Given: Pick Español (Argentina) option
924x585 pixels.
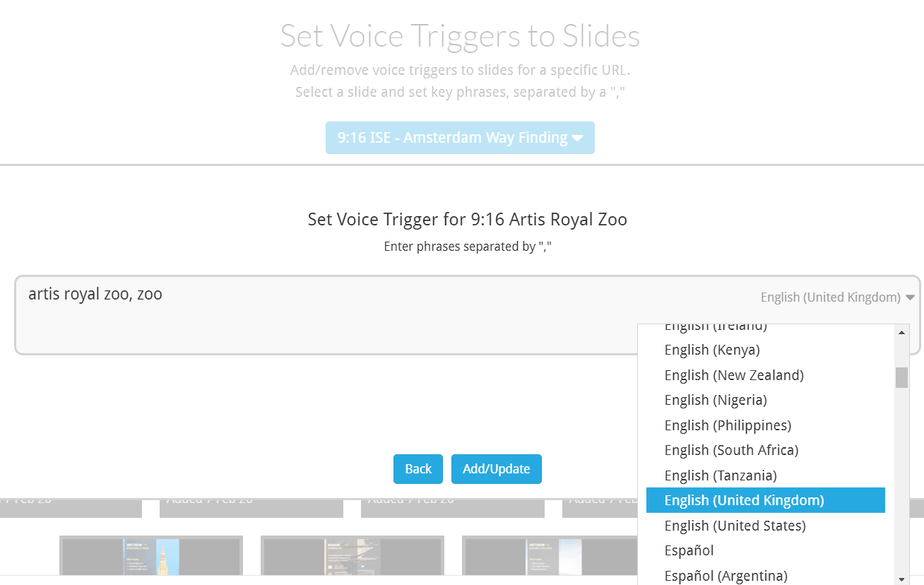Looking at the screenshot, I should pos(725,576).
